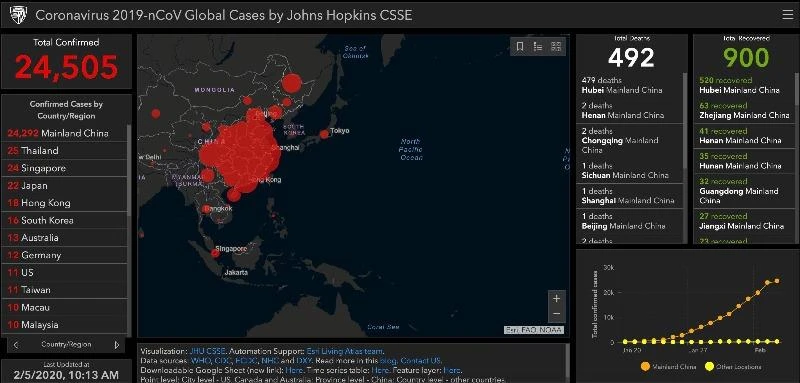Toggle Other Locations series in chart legend
The height and width of the screenshot is (383, 800).
pos(733,367)
